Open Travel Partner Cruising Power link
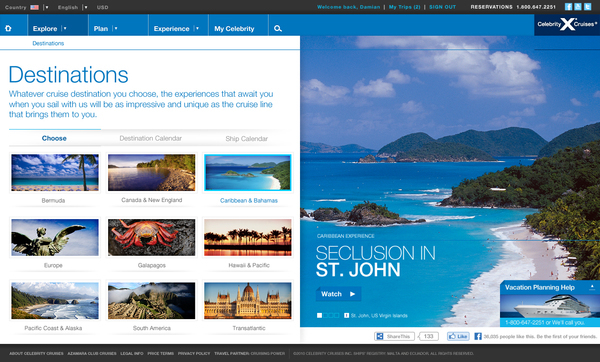Screen dimensions: 600x362 coord(249,353)
